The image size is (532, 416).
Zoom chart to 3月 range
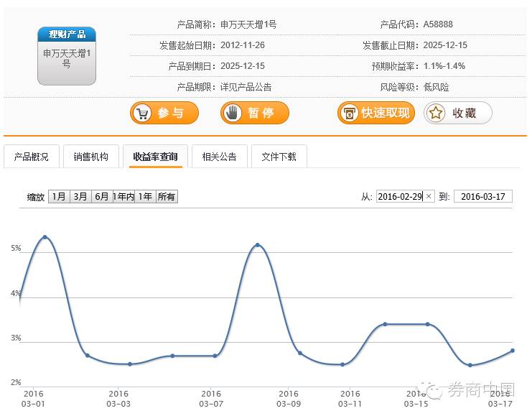pyautogui.click(x=80, y=196)
